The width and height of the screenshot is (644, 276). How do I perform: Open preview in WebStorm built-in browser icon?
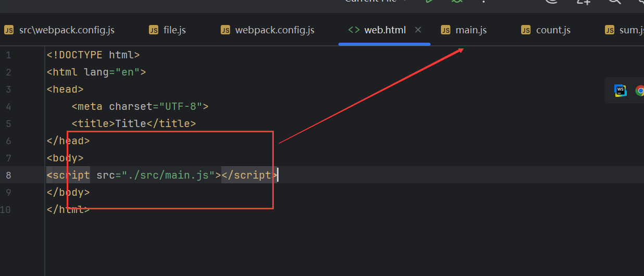pyautogui.click(x=620, y=91)
